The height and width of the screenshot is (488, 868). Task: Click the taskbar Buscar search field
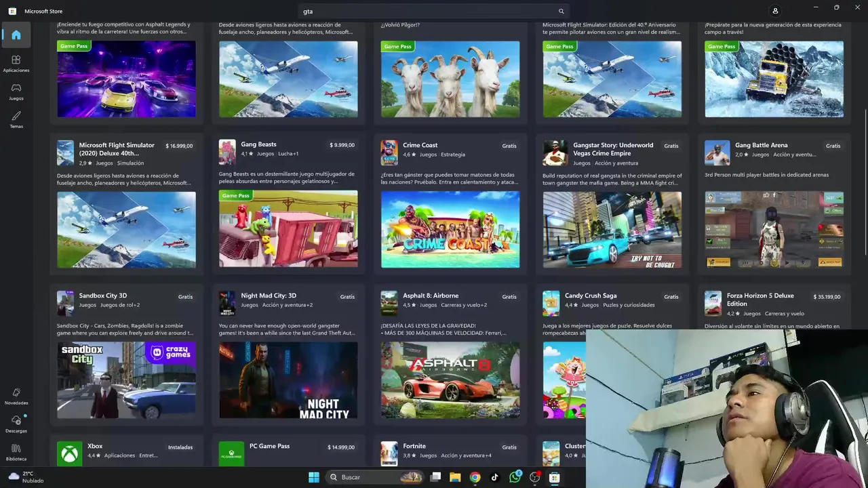tap(374, 477)
